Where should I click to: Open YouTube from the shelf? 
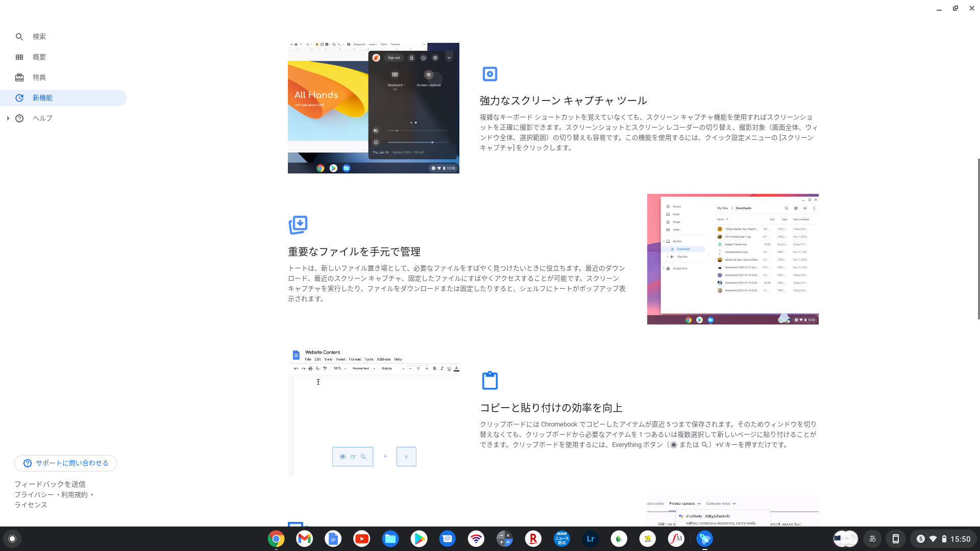(x=362, y=539)
